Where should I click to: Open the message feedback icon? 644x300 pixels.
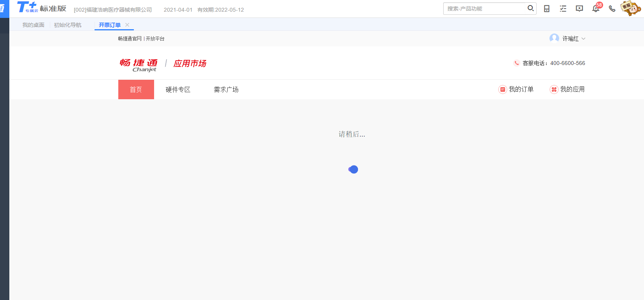[x=579, y=9]
